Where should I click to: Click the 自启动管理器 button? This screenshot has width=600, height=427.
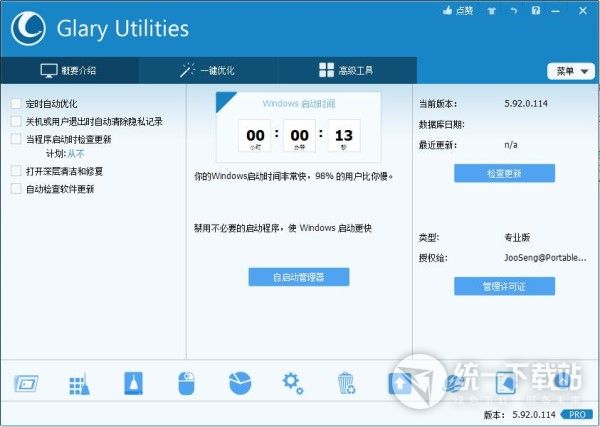click(299, 277)
